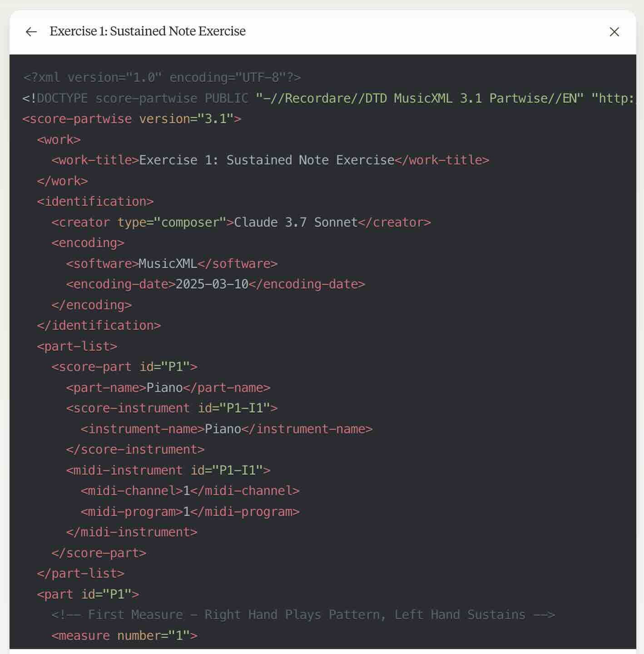Click the midi-program line
Image resolution: width=644 pixels, height=654 pixels.
pyautogui.click(x=190, y=512)
